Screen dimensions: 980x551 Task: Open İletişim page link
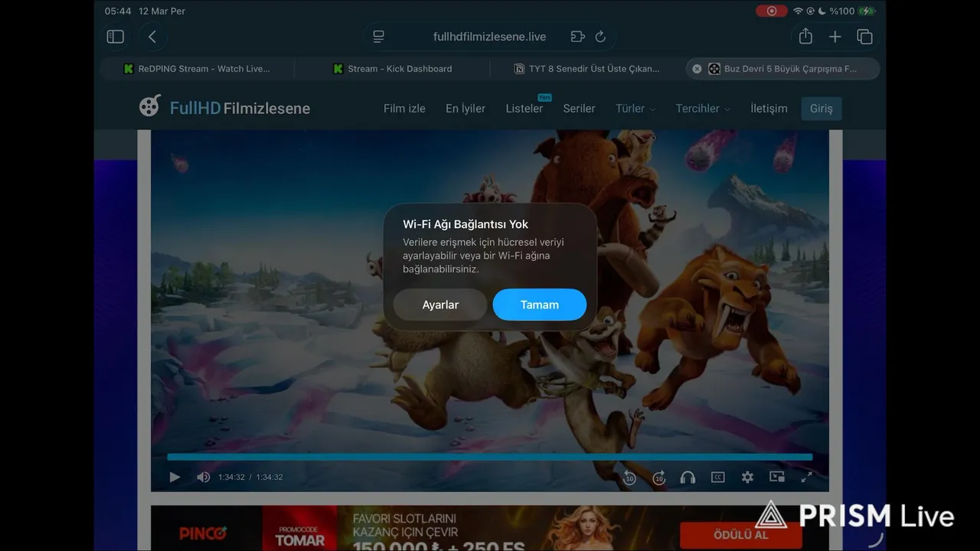tap(769, 109)
